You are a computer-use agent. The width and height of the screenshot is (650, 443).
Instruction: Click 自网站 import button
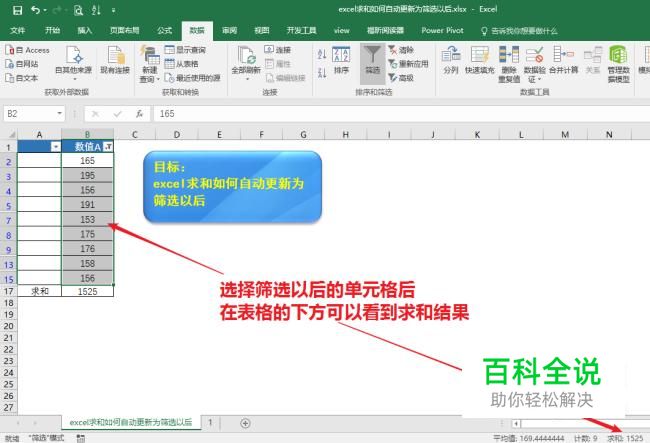tap(22, 64)
